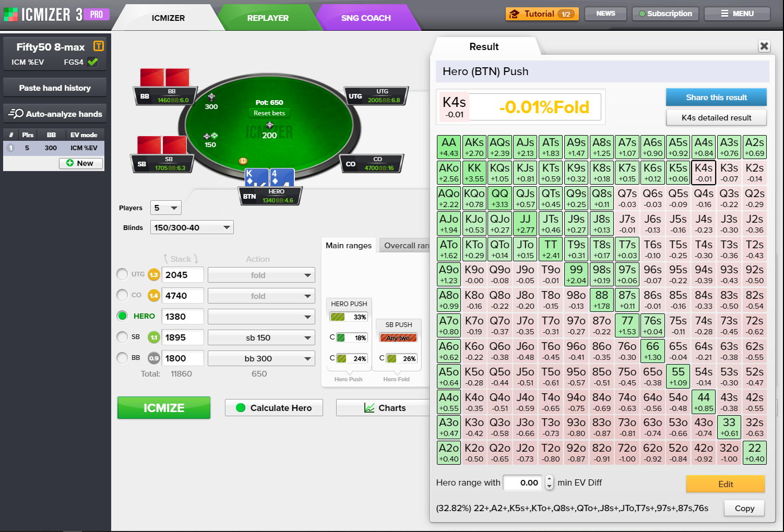Viewport: 784px width, 532px height.
Task: Click the UTG stack field 2045
Action: click(183, 275)
